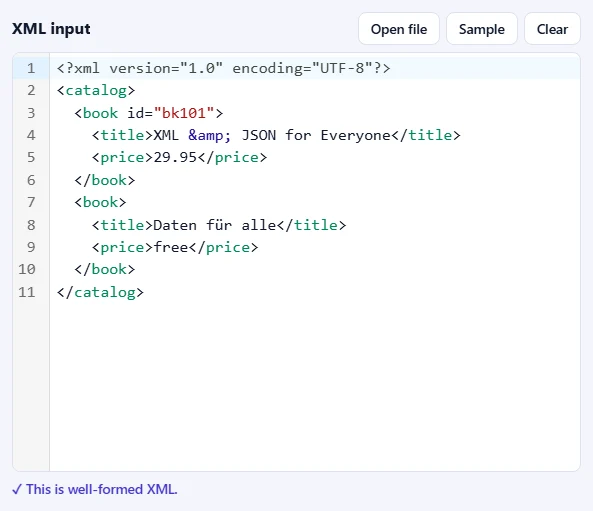Click the </book> tag on line 10

point(105,269)
